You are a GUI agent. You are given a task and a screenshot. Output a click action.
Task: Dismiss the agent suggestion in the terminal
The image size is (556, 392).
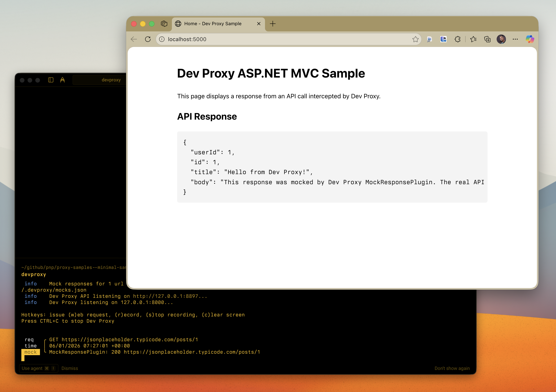point(70,368)
